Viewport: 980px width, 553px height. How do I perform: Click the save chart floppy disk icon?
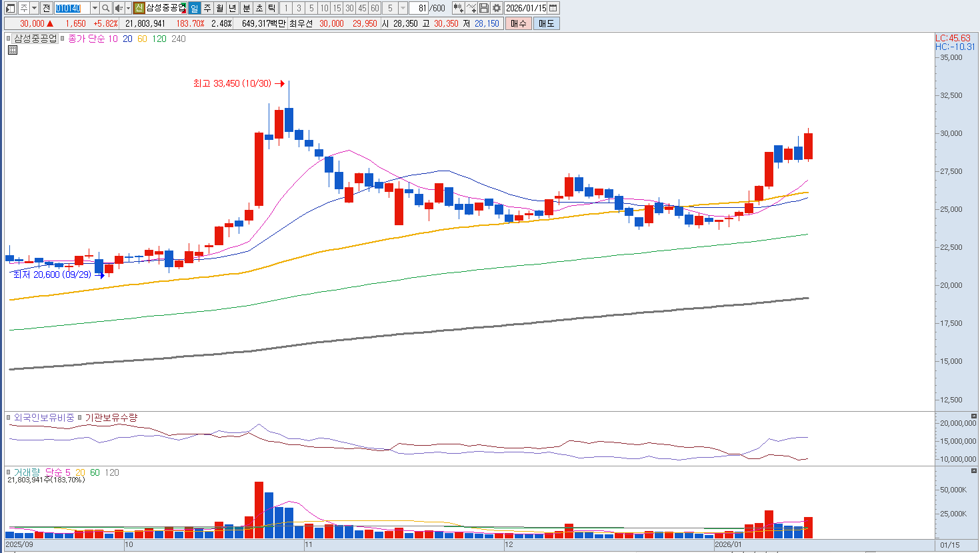tap(484, 8)
